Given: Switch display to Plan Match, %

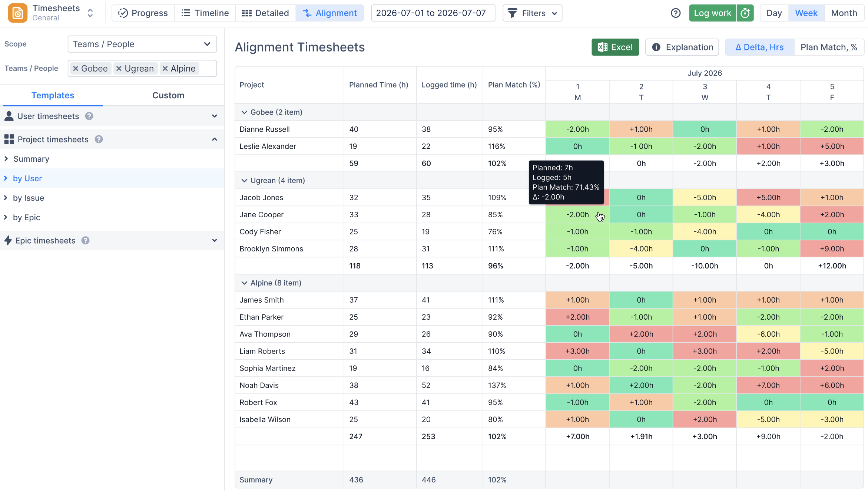Looking at the screenshot, I should pos(829,47).
